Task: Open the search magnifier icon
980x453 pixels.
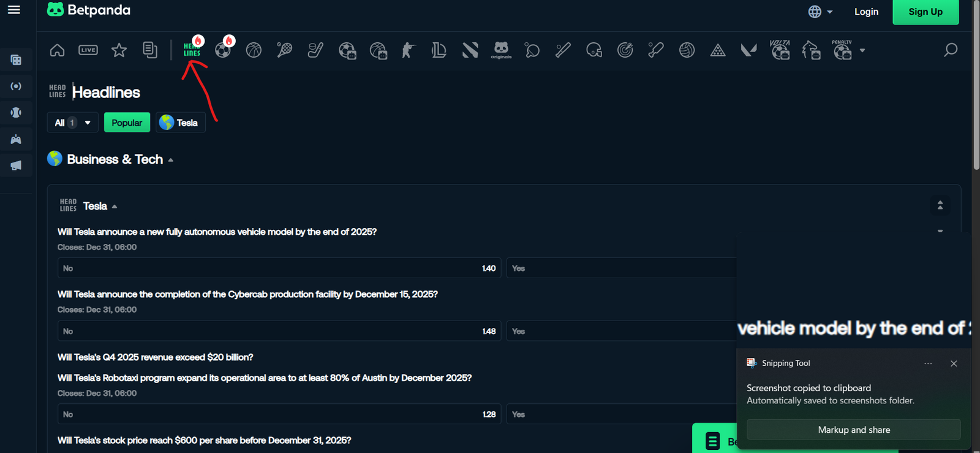Action: click(950, 50)
